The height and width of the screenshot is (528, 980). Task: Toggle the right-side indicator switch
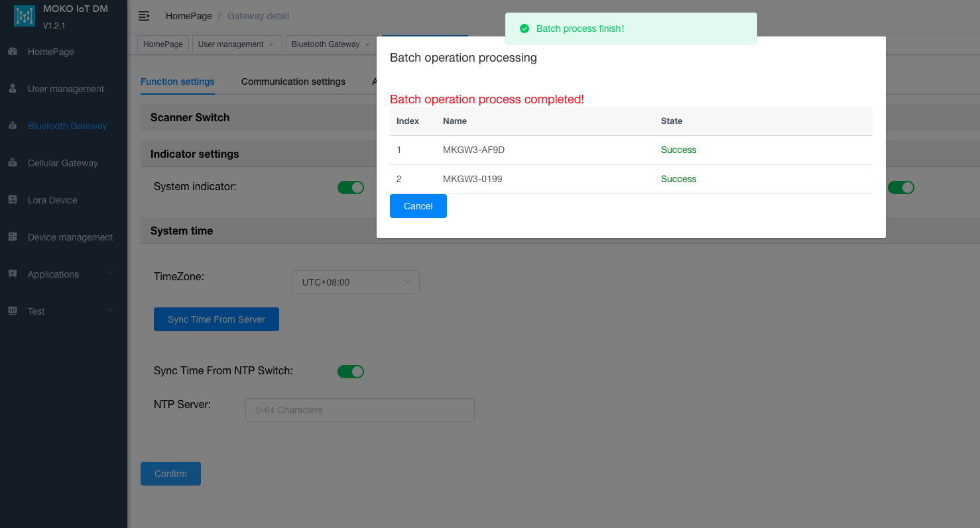tap(901, 187)
